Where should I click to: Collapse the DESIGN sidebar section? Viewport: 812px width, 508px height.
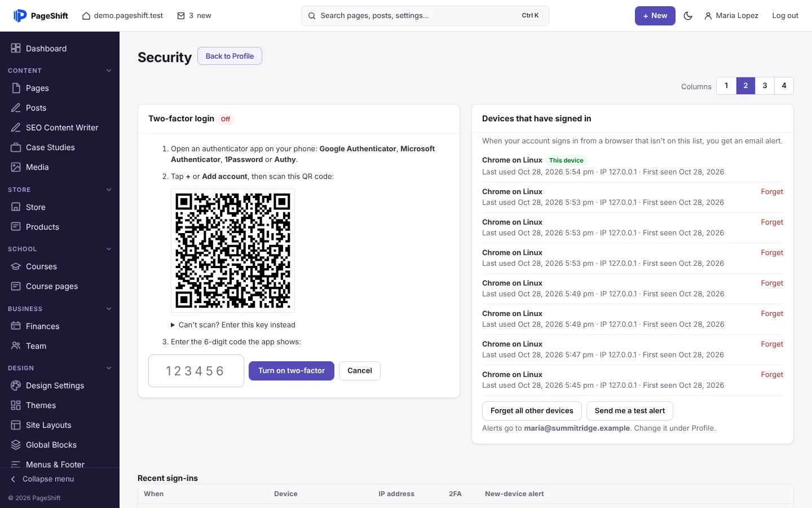pos(109,368)
